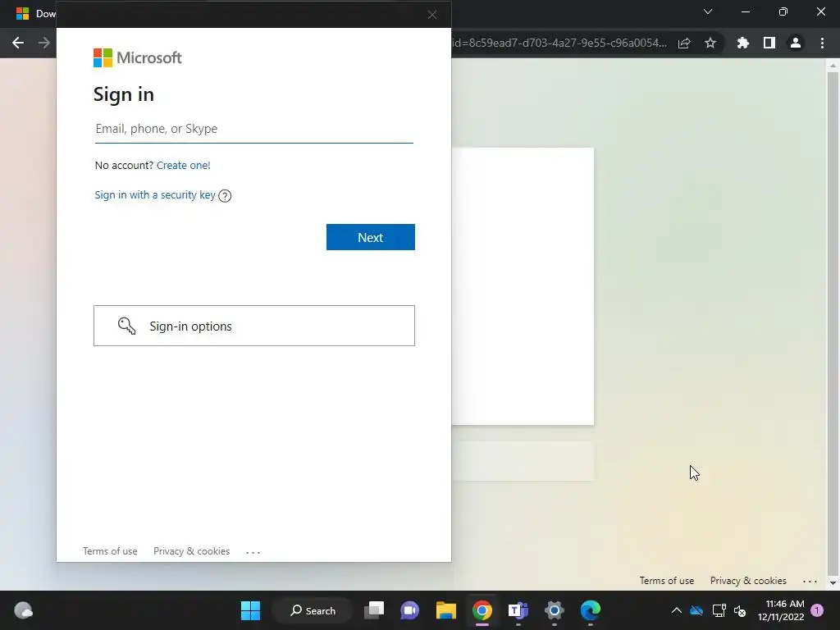
Task: Open File Explorer from taskbar
Action: pos(445,610)
